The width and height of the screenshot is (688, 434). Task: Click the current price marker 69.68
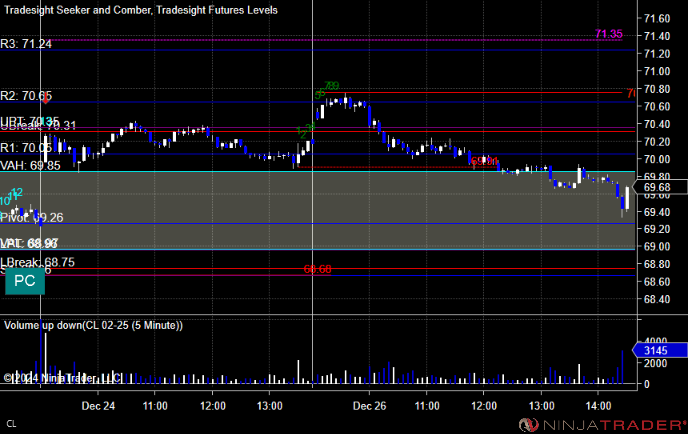pos(659,187)
